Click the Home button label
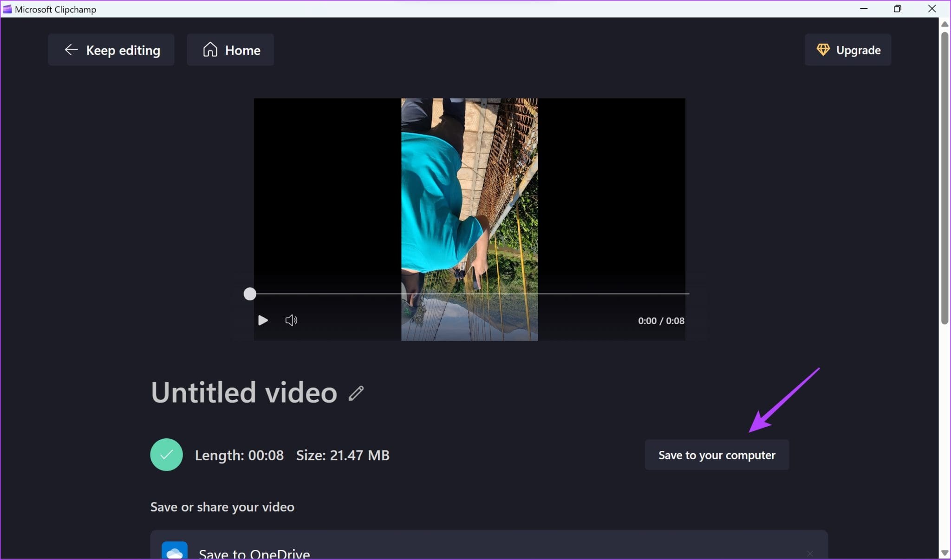 (x=242, y=50)
